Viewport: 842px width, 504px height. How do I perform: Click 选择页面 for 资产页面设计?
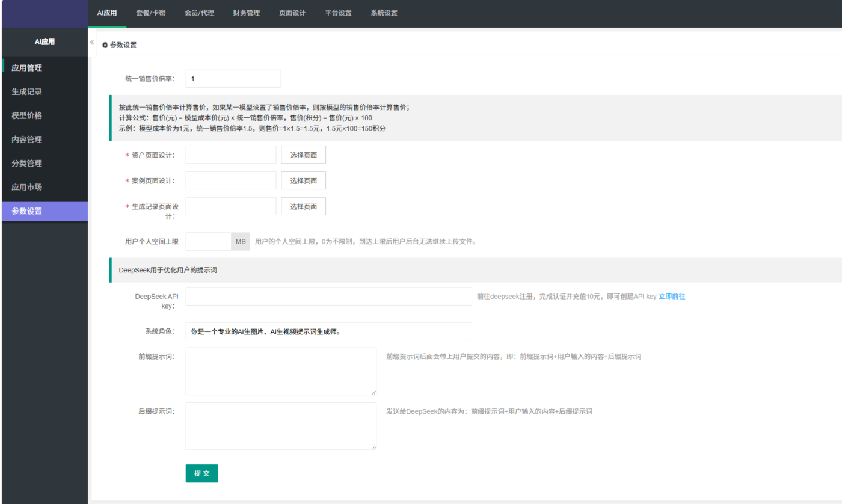point(304,155)
